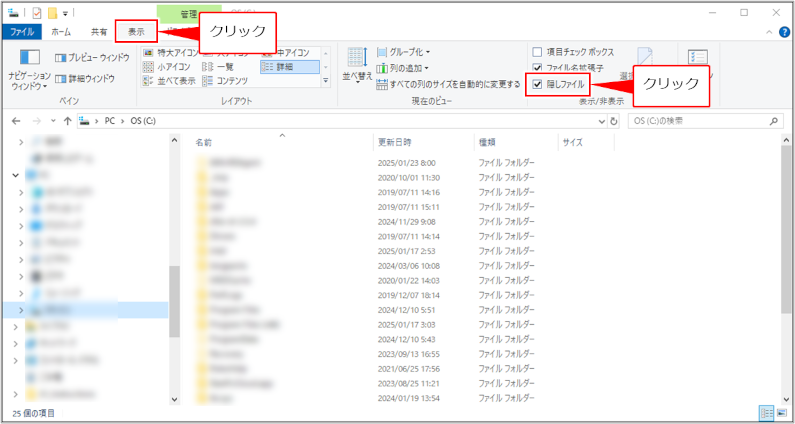Click the 並べ替え sort by icon
795x424 pixels.
[357, 62]
